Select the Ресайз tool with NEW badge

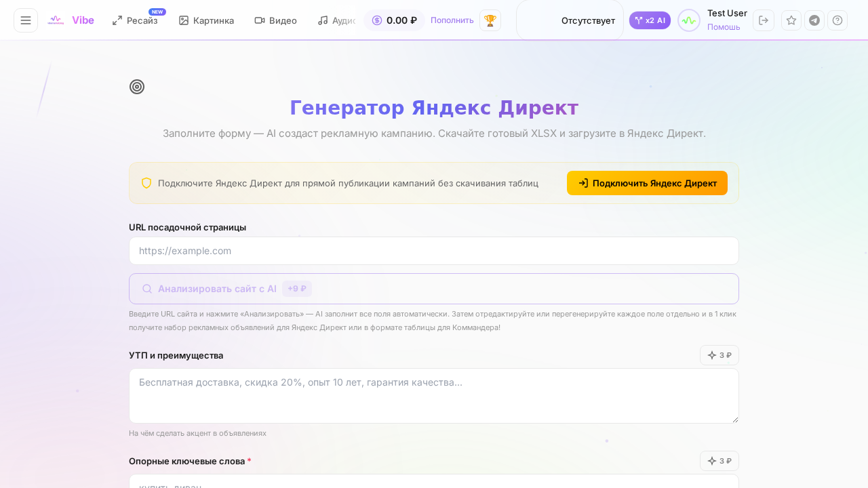[136, 20]
